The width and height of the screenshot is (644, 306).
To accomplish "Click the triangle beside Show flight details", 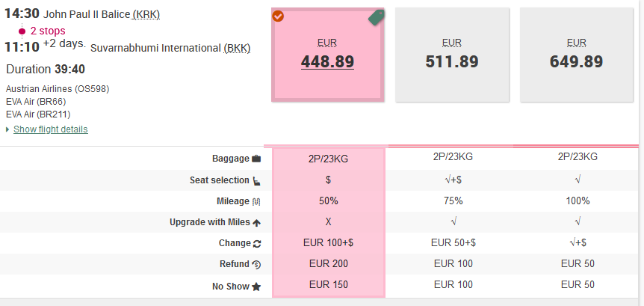I will coord(7,129).
